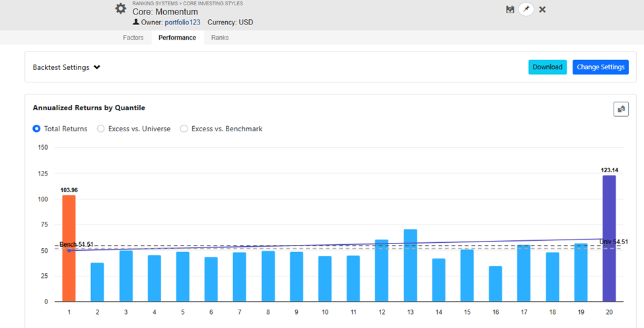Click the Download button
This screenshot has height=328, width=644.
click(x=547, y=67)
